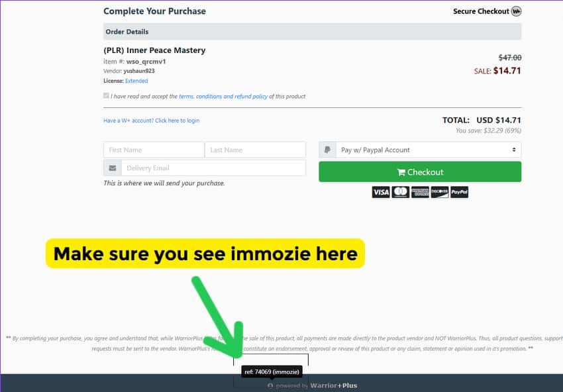Viewport: 563px width, 392px height.
Task: Toggle the terms acceptance checkbox
Action: pos(106,95)
